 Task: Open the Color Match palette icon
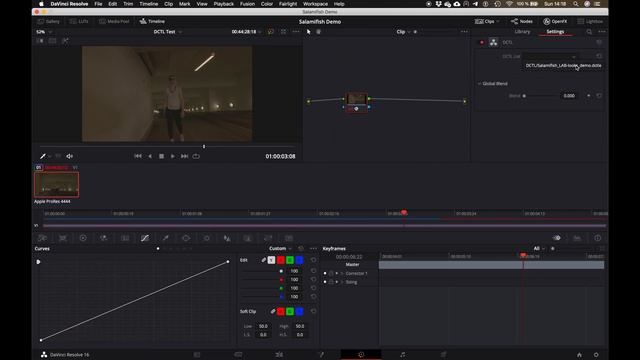(62, 238)
